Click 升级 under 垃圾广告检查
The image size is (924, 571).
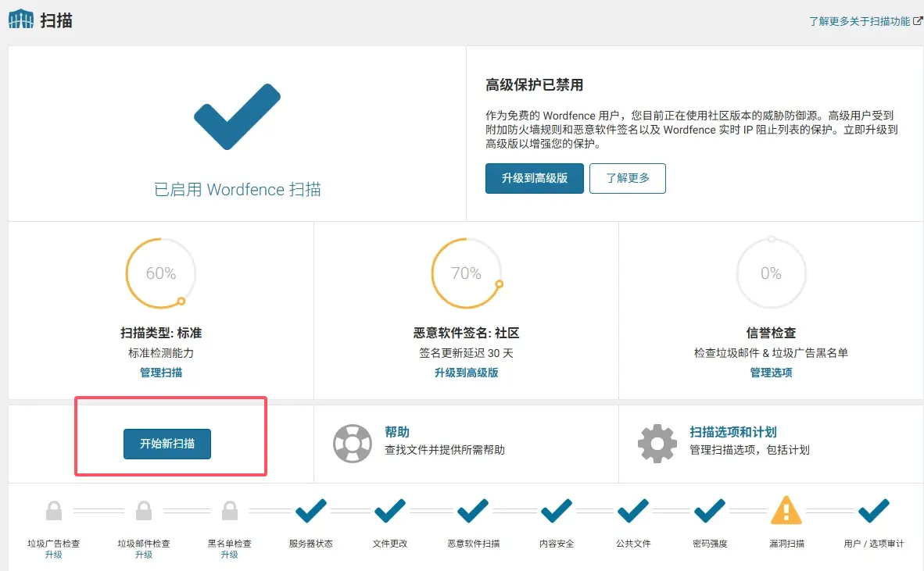[54, 555]
